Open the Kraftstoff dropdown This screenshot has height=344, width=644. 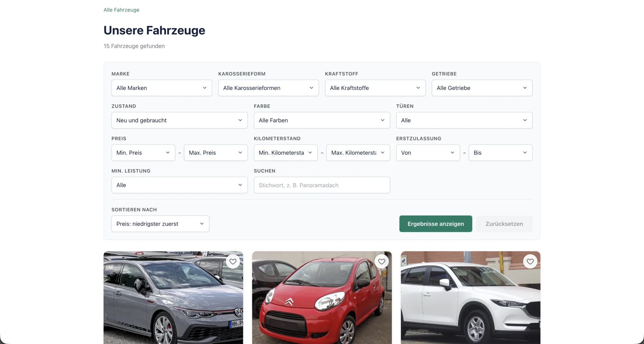coord(375,88)
